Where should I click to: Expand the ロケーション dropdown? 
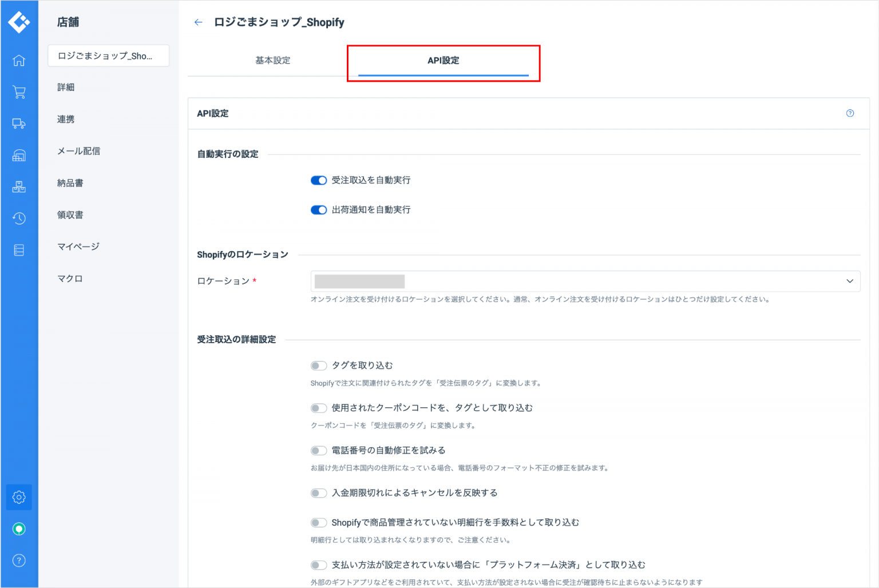point(585,281)
